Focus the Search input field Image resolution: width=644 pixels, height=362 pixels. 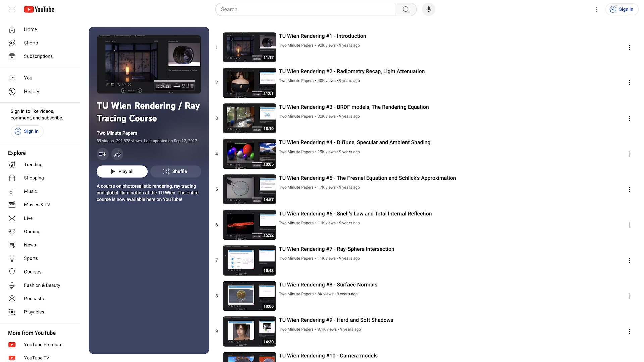pos(305,9)
